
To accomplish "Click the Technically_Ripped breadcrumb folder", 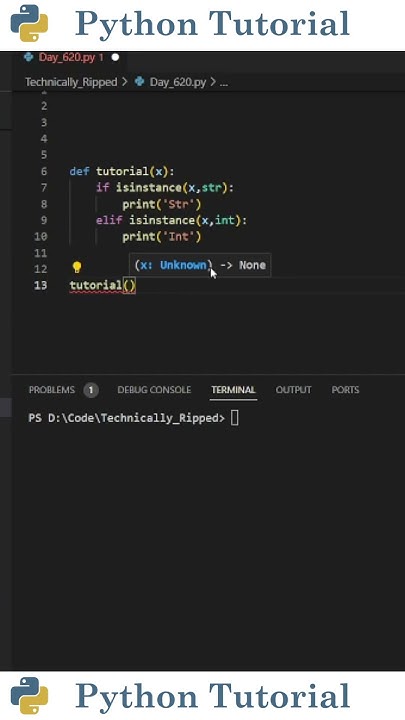I will tap(71, 82).
